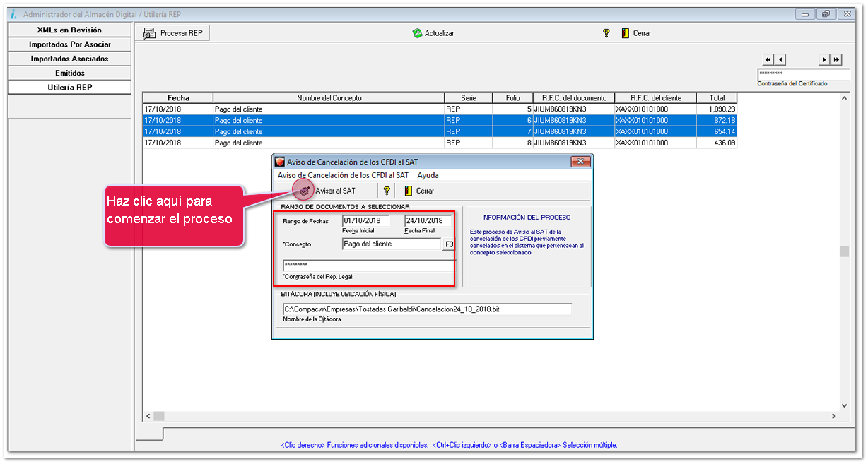Open the Importados Por Asociar section

pos(69,44)
